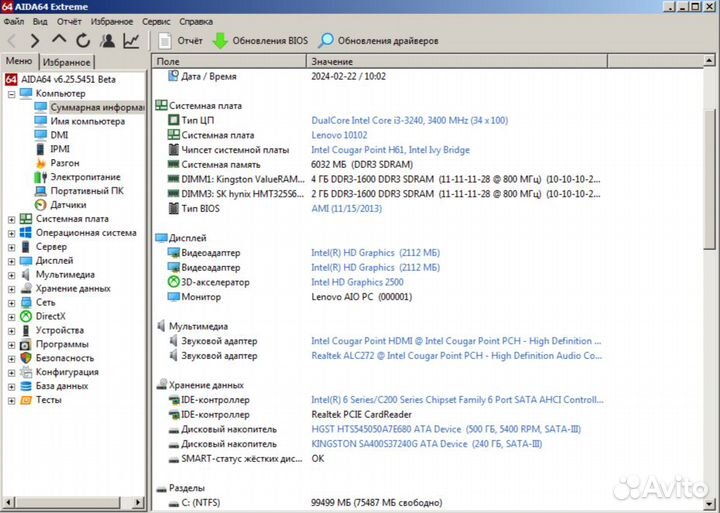This screenshot has height=513, width=720.
Task: Click left arrow of tree horizontal scrollbar
Action: tap(8, 502)
